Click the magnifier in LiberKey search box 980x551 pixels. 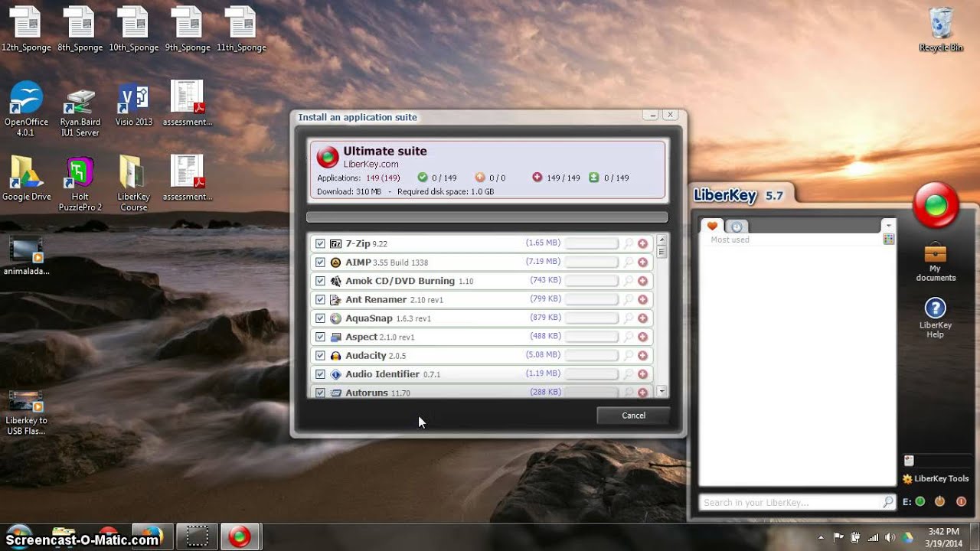pos(887,503)
